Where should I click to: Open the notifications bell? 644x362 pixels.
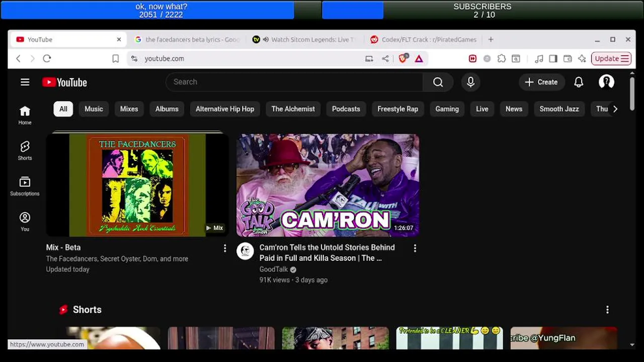579,82
